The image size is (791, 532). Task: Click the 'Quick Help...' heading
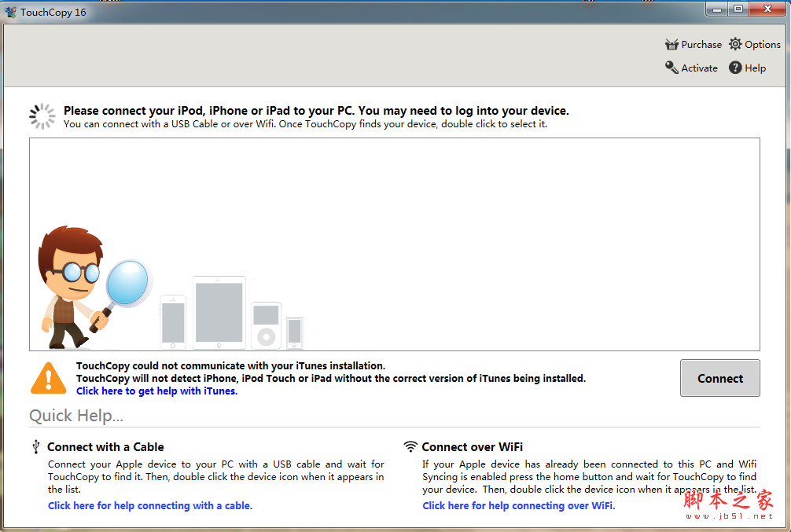pos(76,416)
